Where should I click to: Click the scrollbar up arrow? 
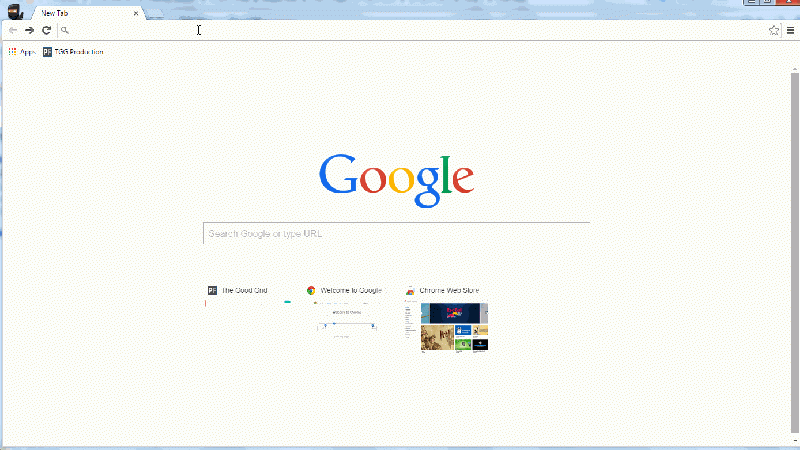(x=794, y=68)
